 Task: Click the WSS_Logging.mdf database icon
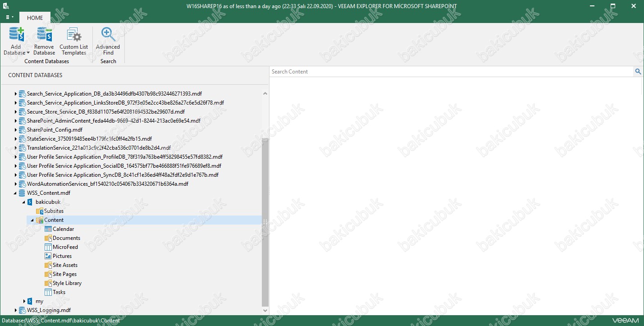(x=22, y=310)
